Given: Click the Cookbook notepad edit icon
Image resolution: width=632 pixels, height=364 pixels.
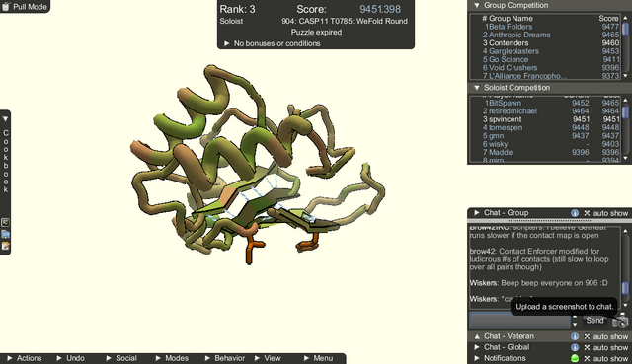Looking at the screenshot, I should click(5, 246).
